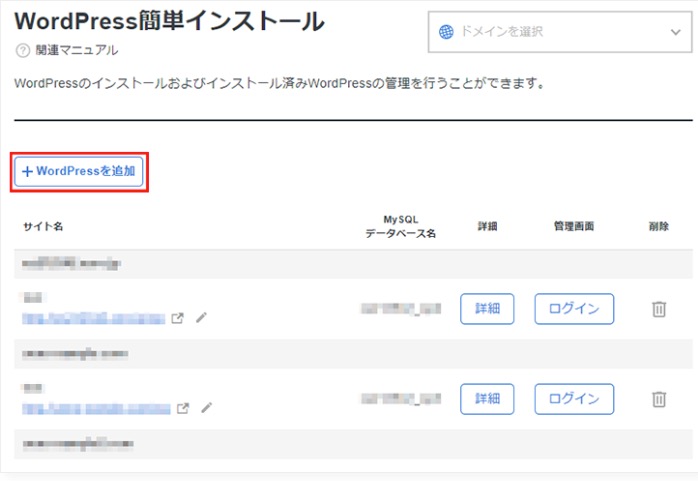Viewport: 698px width, 481px height.
Task: Delete first site using trash icon
Action: pyautogui.click(x=659, y=309)
